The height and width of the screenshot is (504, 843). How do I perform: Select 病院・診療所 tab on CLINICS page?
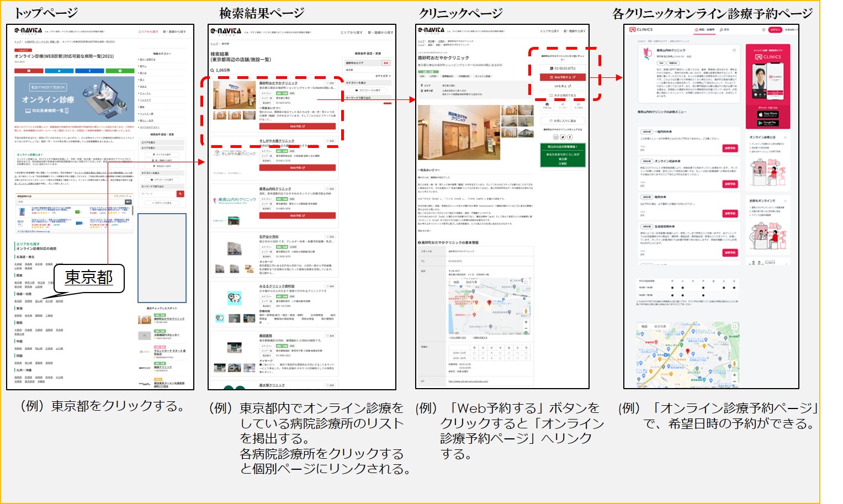(703, 30)
